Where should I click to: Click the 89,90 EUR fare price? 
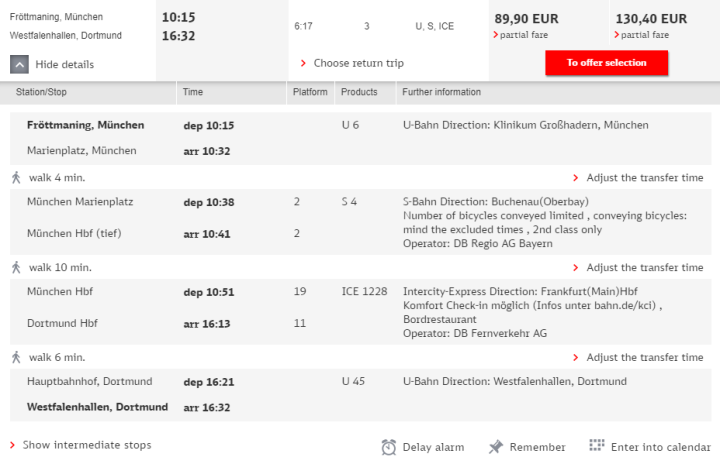[526, 19]
